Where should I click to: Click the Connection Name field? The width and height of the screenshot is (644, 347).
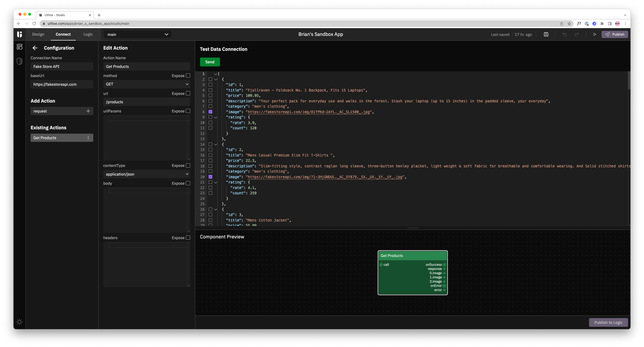click(62, 66)
